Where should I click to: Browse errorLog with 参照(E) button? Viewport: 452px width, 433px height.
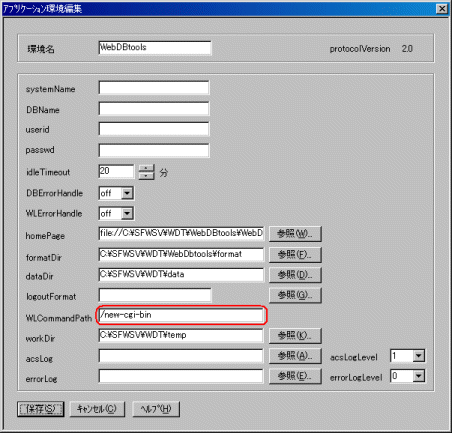(295, 376)
